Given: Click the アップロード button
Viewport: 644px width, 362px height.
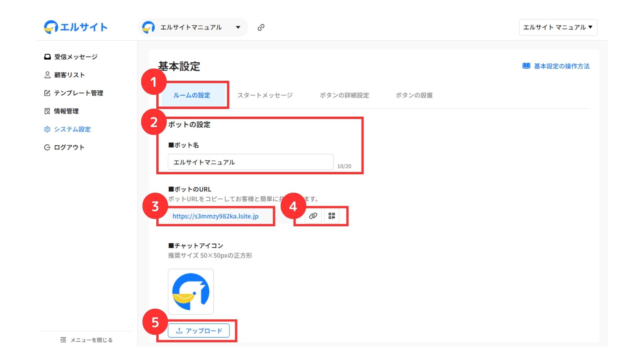Looking at the screenshot, I should pos(199,331).
